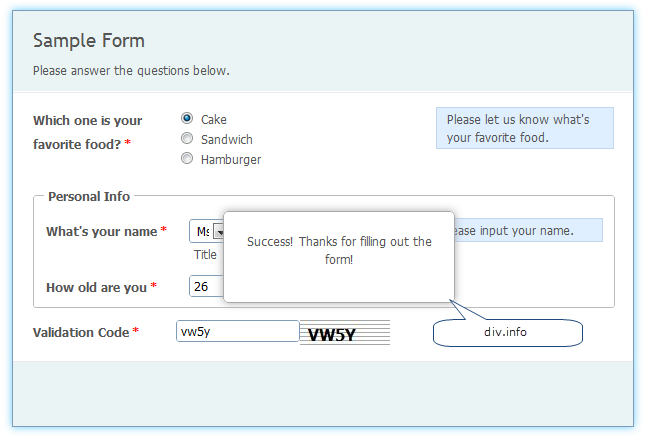Click the input your name hint

pos(528,230)
